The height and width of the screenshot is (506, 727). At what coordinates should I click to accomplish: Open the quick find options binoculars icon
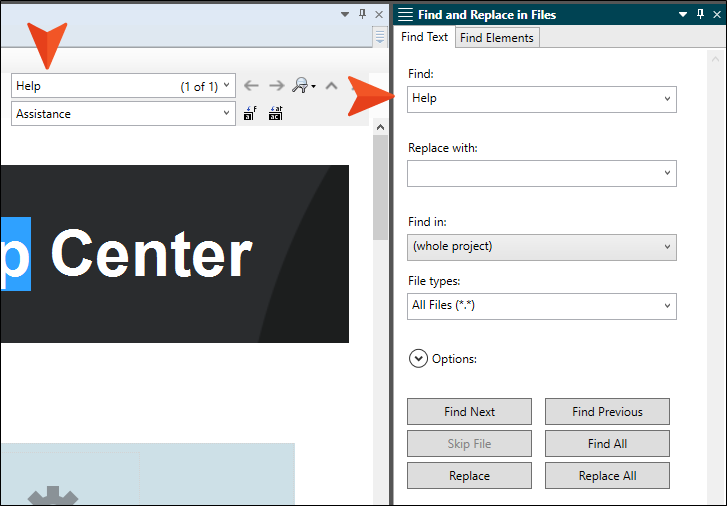[304, 86]
